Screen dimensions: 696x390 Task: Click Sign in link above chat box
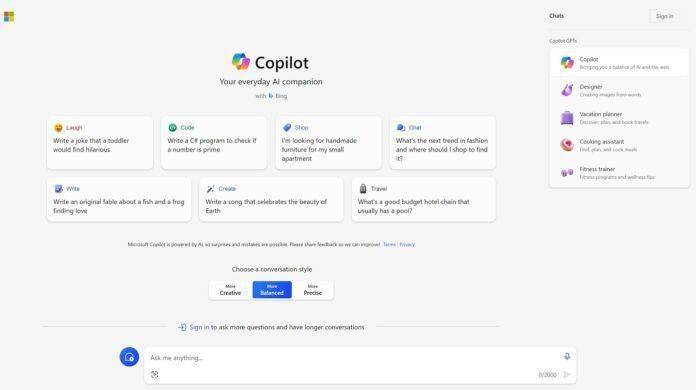pos(199,327)
